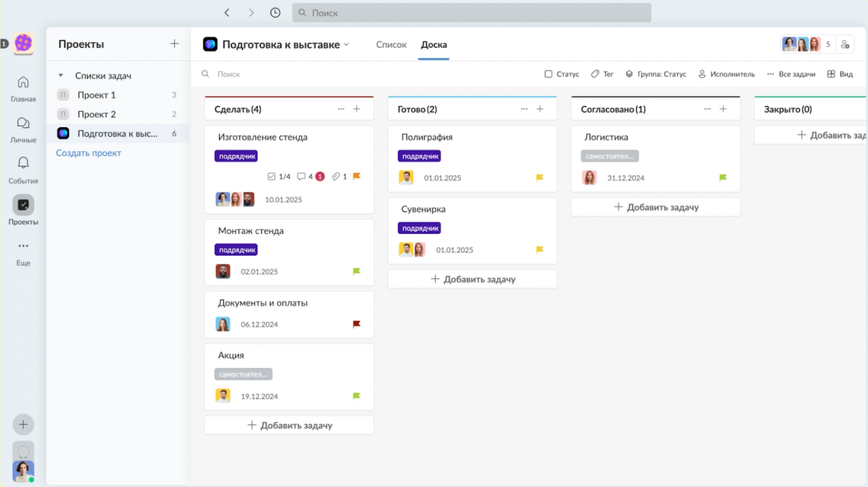Viewport: 868px width, 487px height.
Task: Select Проект 2 in the project list
Action: click(97, 114)
